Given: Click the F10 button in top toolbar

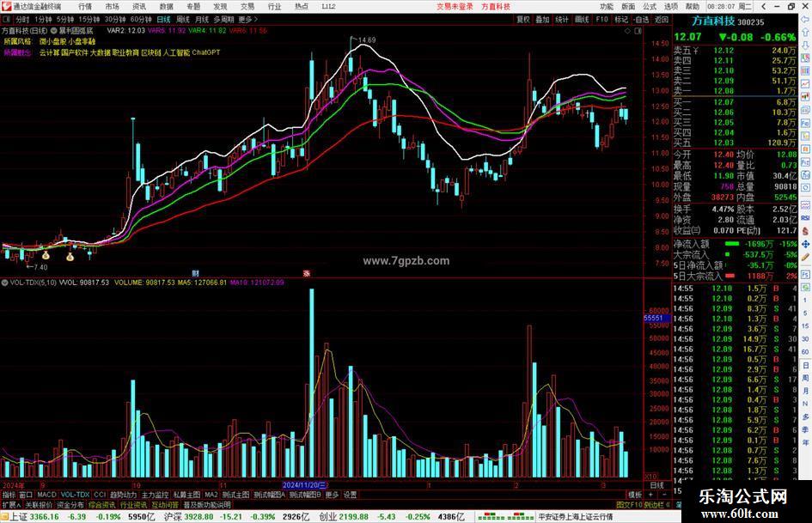Looking at the screenshot, I should (x=601, y=19).
